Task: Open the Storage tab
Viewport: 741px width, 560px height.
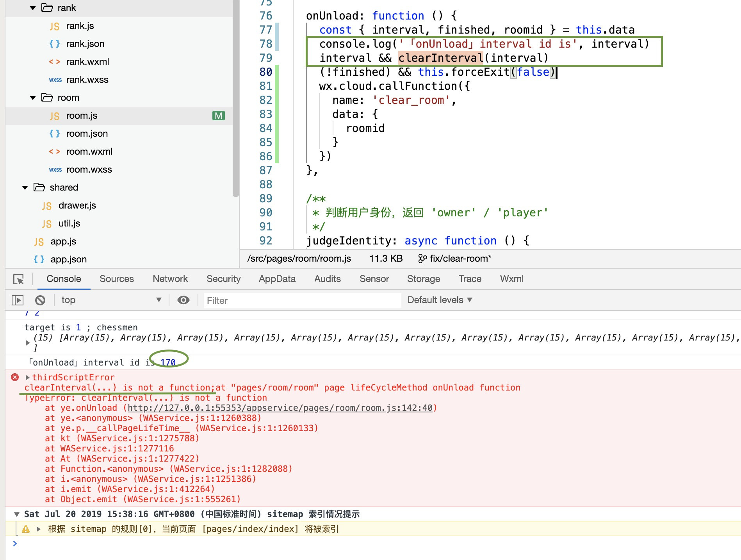Action: point(424,279)
